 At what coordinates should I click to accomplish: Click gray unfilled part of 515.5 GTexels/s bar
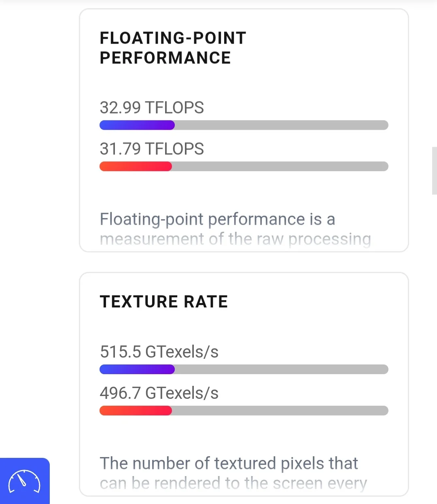click(x=281, y=369)
